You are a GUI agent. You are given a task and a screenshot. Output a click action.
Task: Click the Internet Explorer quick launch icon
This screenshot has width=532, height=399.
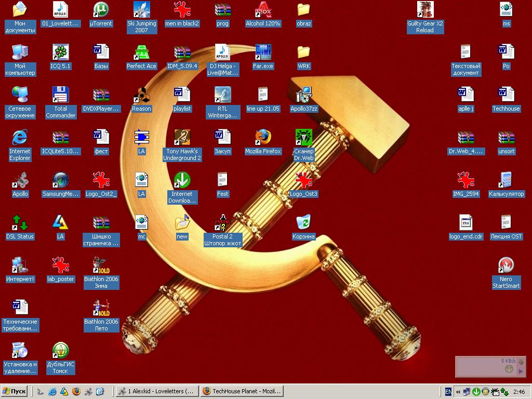click(x=52, y=392)
